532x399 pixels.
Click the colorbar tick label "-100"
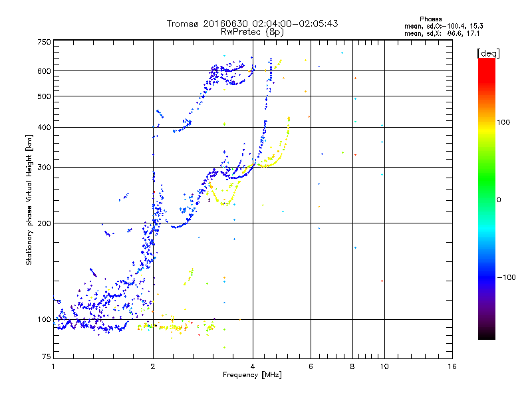coord(506,277)
